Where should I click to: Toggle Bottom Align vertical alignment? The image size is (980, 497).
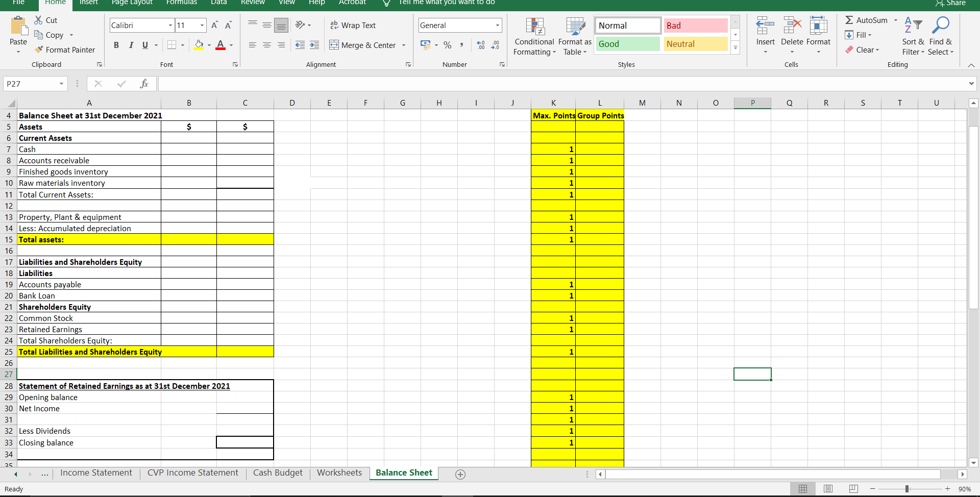(281, 25)
